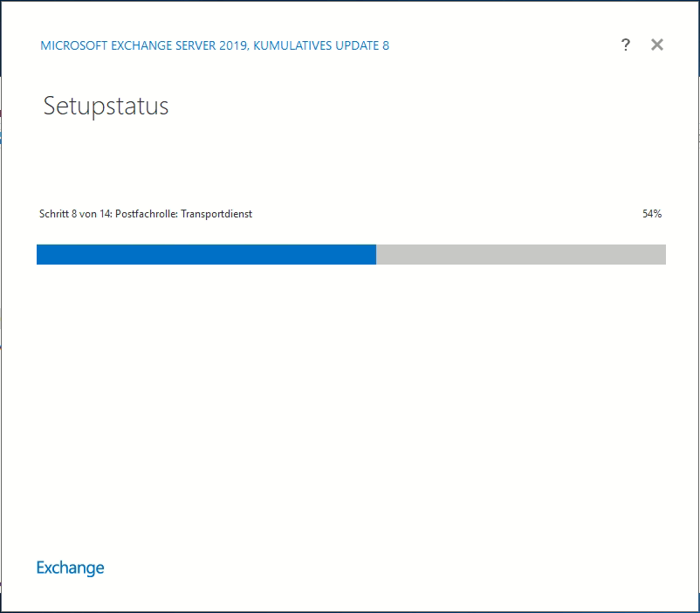
Task: Click the far left end of progress bar
Action: click(x=39, y=254)
